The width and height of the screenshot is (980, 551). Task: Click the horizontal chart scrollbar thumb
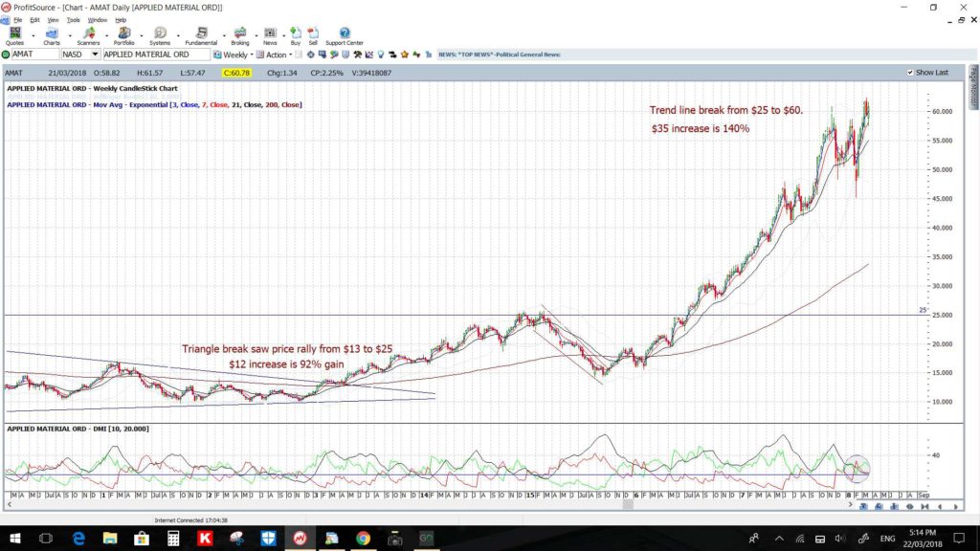tap(628, 505)
